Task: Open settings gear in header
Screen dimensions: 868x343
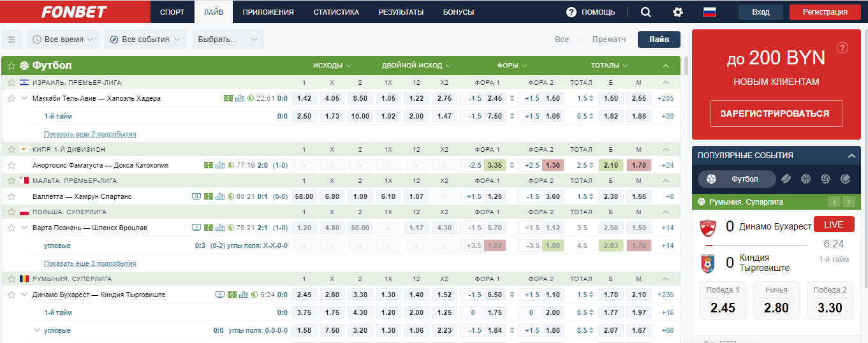Action: (x=678, y=12)
